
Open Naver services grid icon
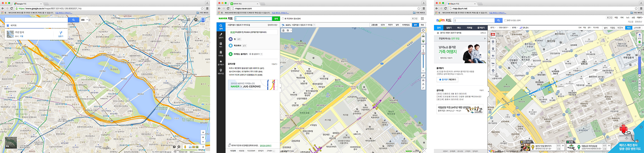coord(422,18)
